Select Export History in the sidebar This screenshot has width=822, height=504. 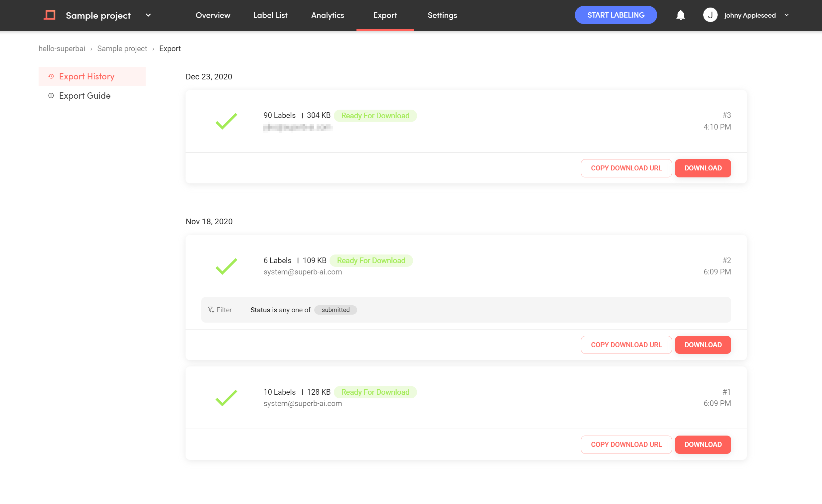pyautogui.click(x=92, y=76)
